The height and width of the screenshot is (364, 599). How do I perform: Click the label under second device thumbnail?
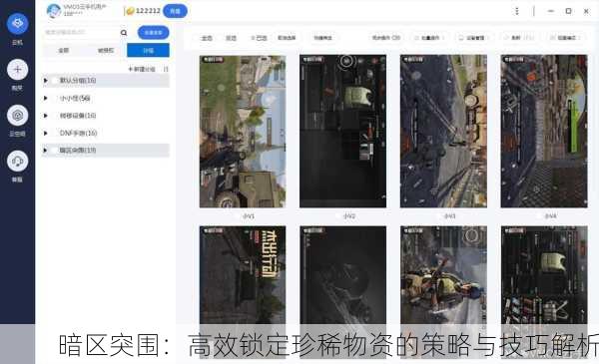(348, 216)
